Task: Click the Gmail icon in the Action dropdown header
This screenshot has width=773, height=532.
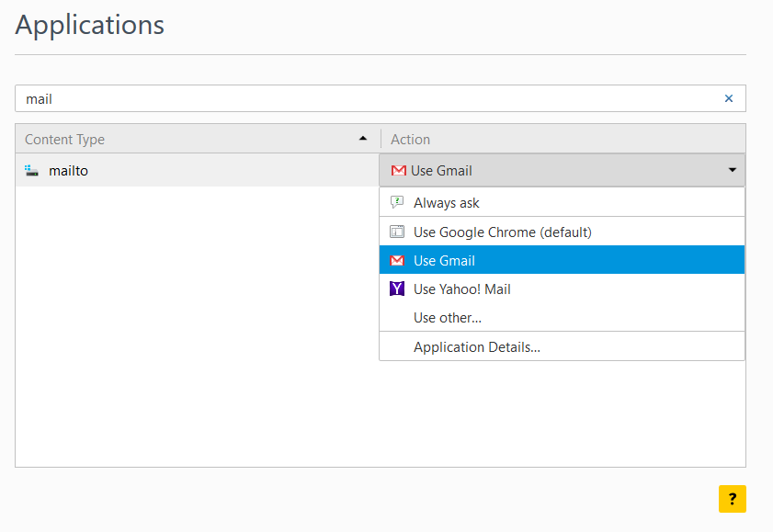Action: coord(398,170)
